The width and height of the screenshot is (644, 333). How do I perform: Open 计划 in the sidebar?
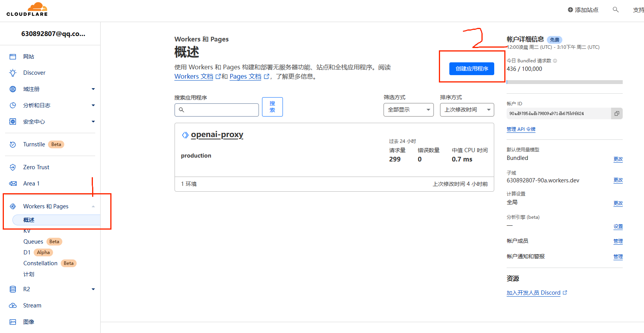click(29, 274)
